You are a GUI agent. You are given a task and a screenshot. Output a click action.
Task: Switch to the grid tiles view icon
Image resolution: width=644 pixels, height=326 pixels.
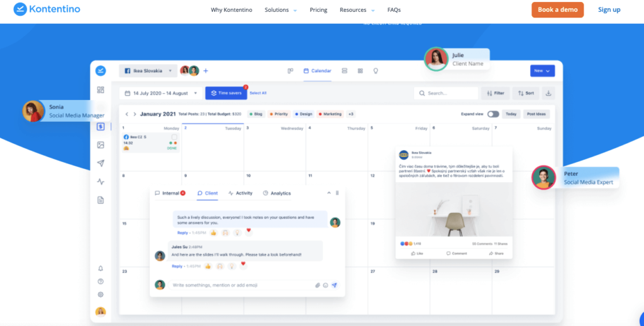coord(360,71)
